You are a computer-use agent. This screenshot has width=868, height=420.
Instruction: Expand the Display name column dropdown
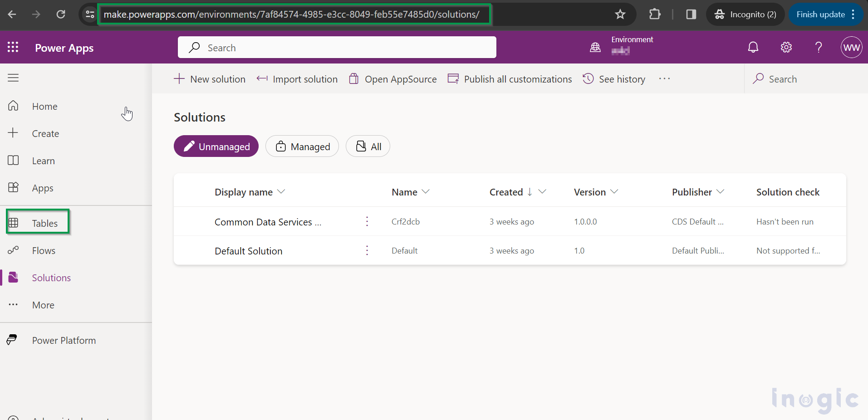[281, 192]
